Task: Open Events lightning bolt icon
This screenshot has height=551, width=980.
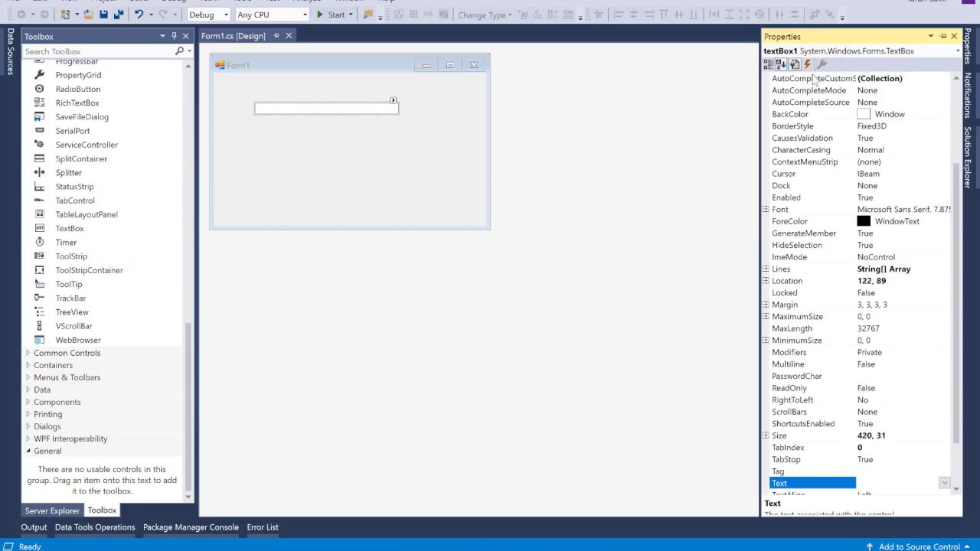Action: [807, 65]
